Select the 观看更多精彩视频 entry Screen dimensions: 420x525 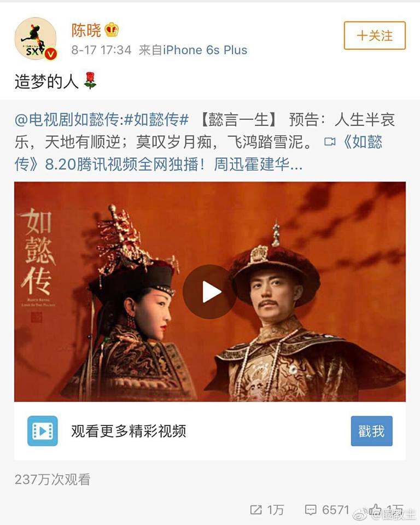(129, 431)
